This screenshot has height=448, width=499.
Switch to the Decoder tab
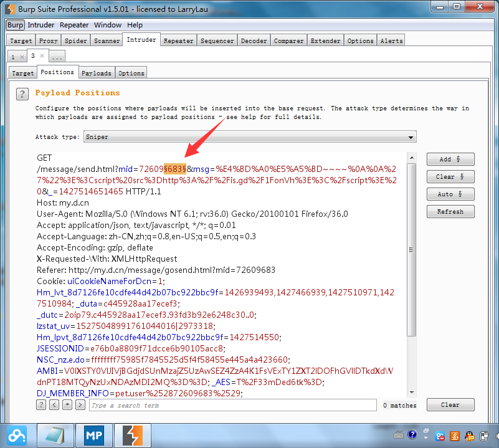click(x=254, y=41)
